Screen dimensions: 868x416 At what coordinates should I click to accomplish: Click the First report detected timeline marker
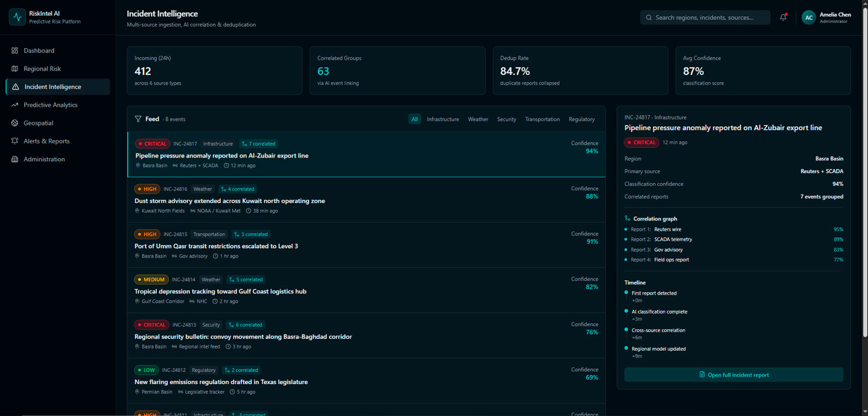tap(626, 293)
